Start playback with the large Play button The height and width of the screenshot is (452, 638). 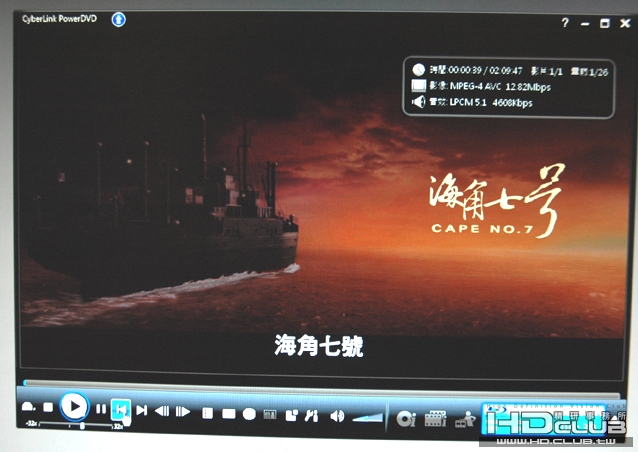(74, 406)
